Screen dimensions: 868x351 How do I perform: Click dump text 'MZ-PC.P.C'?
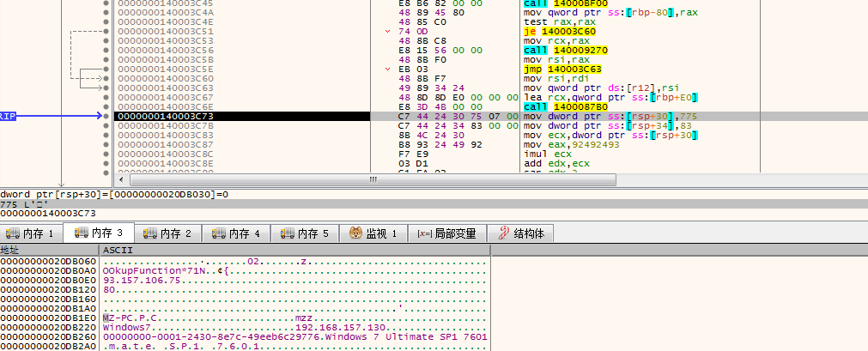tap(131, 318)
